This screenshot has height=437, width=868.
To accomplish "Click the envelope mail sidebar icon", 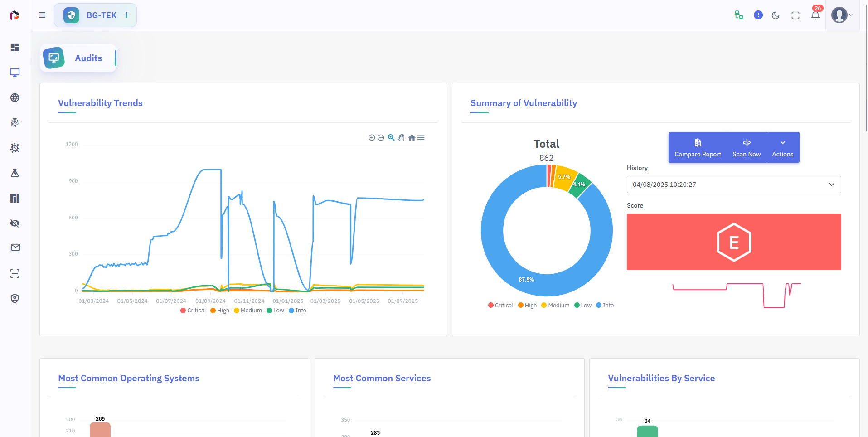I will 15,248.
